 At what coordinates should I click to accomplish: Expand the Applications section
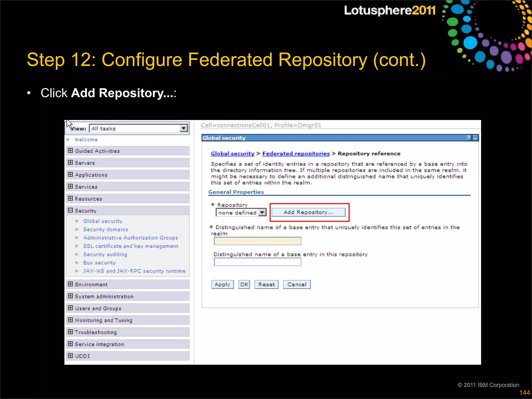coord(70,174)
